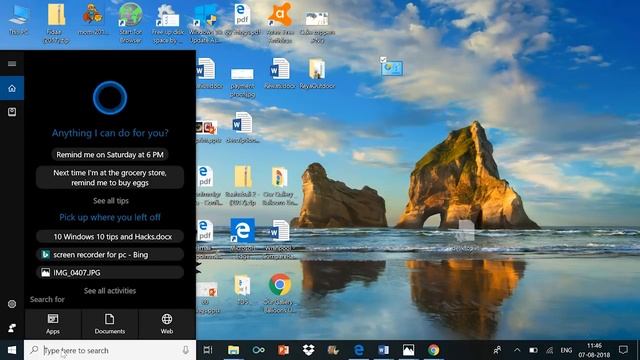Resume 'screen recorder for pc - Bing'

click(110, 255)
